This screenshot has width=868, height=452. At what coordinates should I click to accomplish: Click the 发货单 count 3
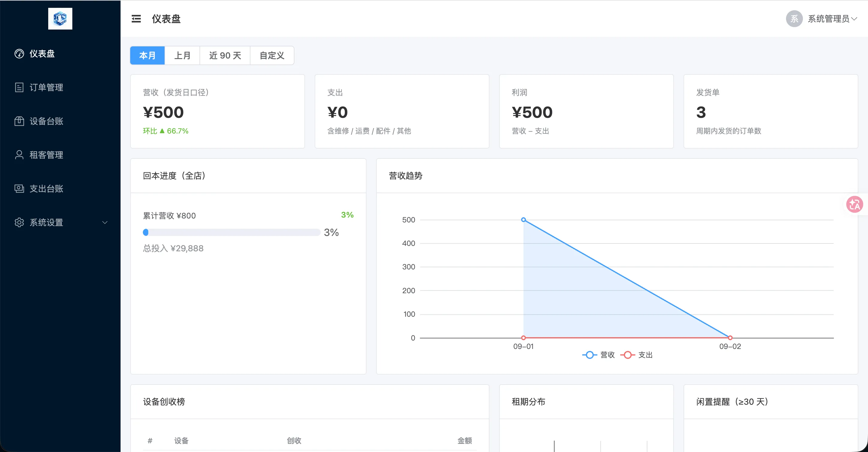point(701,112)
